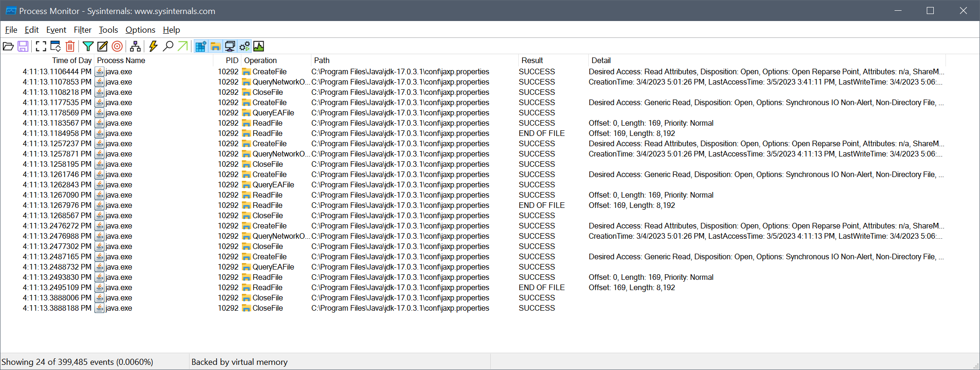Click CloseFile operation at 4:11:13.1258195 PM

(268, 164)
